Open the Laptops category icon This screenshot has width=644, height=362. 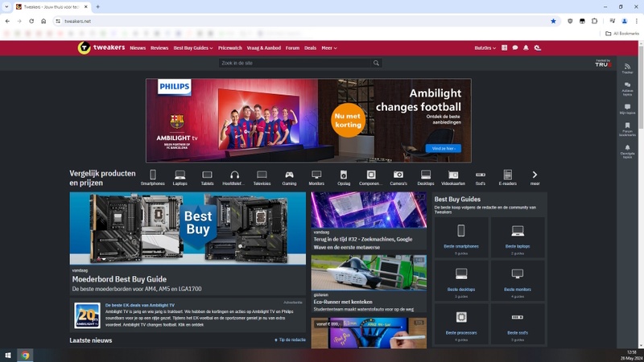pyautogui.click(x=180, y=178)
